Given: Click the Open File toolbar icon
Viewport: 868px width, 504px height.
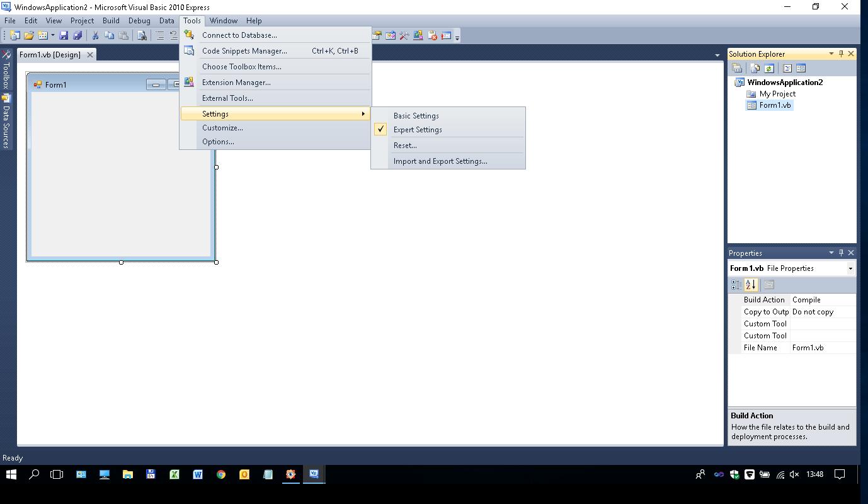Looking at the screenshot, I should click(x=29, y=36).
